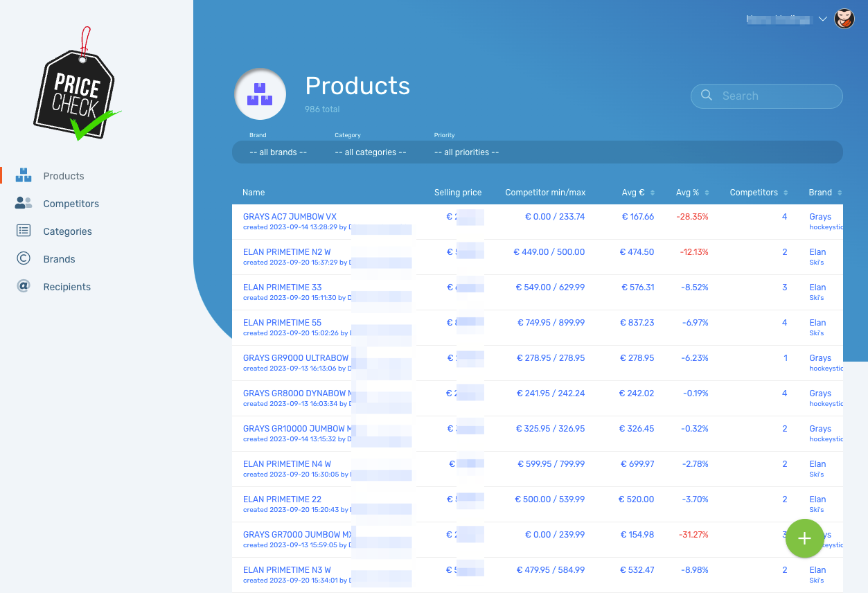Click the green add product button

coord(804,538)
